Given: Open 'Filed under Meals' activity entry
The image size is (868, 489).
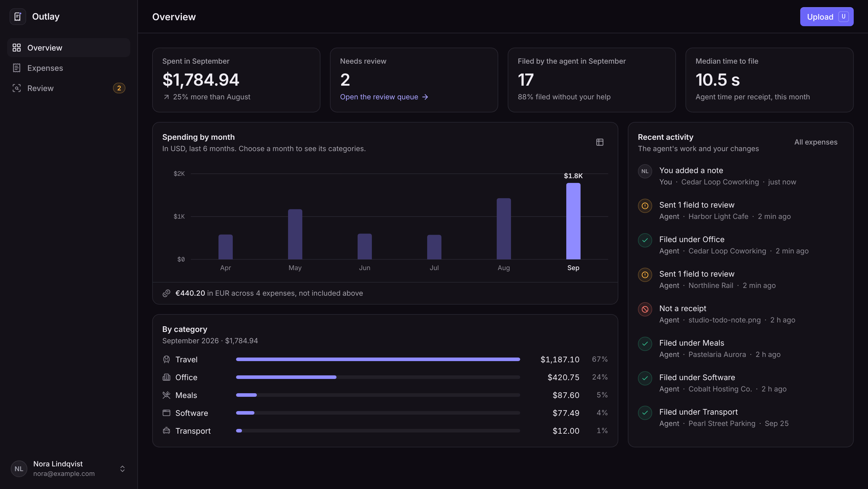Looking at the screenshot, I should coord(740,348).
